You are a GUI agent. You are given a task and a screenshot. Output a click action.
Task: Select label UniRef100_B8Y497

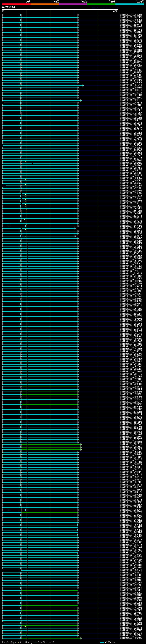point(131,407)
